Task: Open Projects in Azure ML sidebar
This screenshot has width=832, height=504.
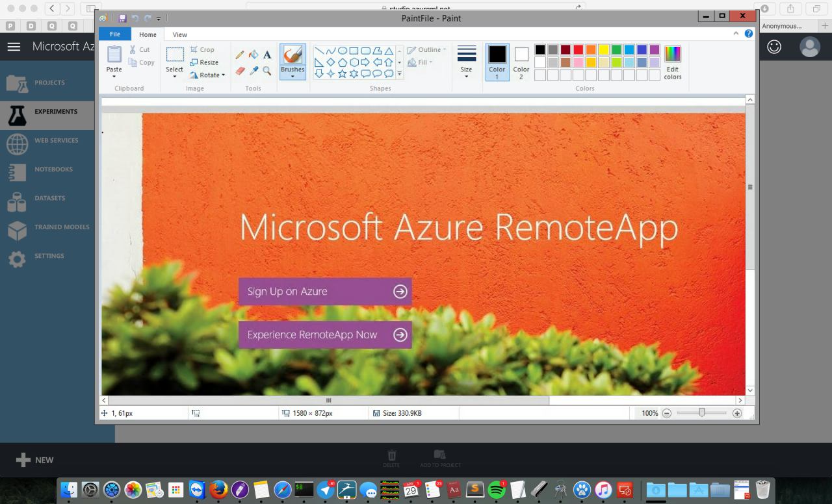Action: coord(47,82)
